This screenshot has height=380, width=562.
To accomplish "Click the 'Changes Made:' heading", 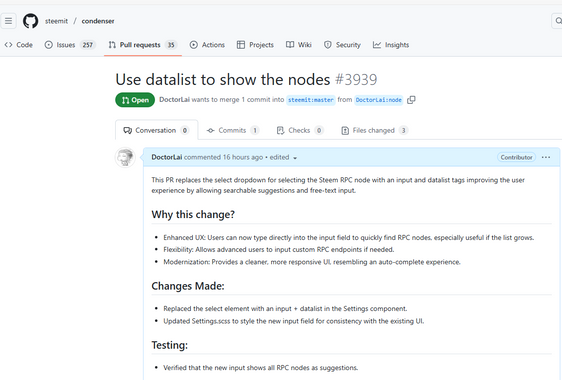I will 188,286.
